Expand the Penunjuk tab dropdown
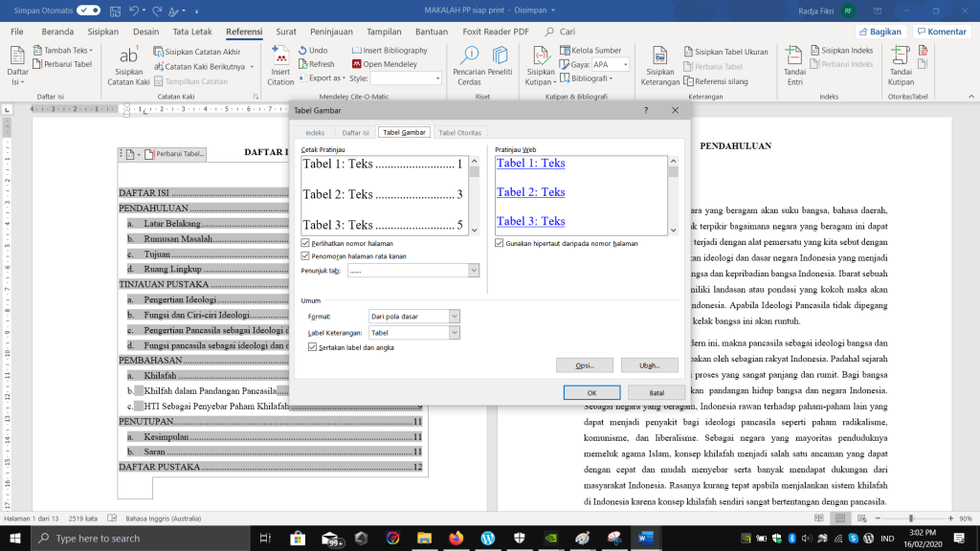This screenshot has width=980, height=551. pyautogui.click(x=473, y=271)
